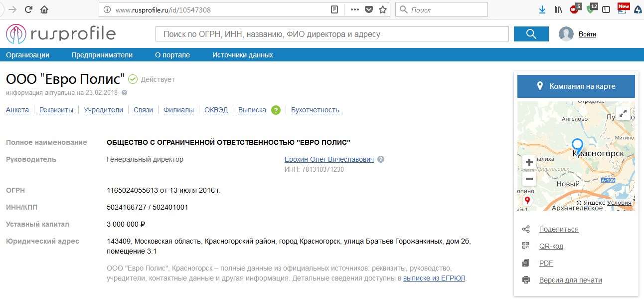Viewport: 644px width, 301px height.
Task: Click the user avatar icon
Action: click(566, 34)
